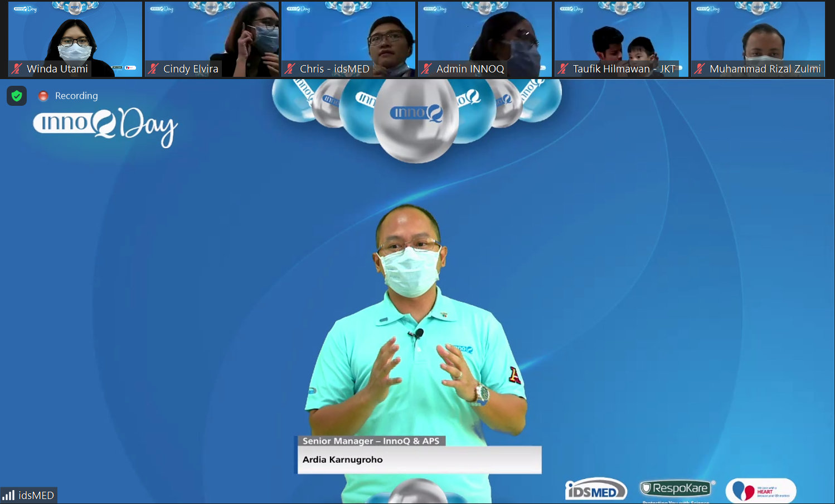Click the muted mic icon for Chris - idsMED
Screen dimensions: 835x504
coord(290,68)
